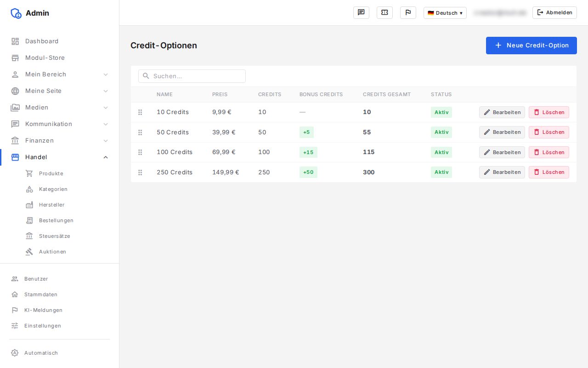The height and width of the screenshot is (368, 588).
Task: Expand the Finanzen menu
Action: click(59, 141)
